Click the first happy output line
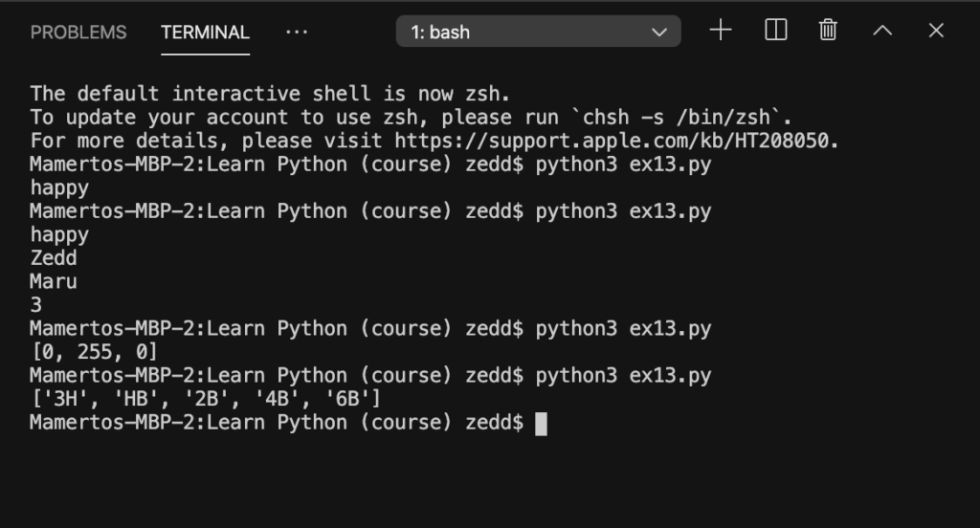 59,188
